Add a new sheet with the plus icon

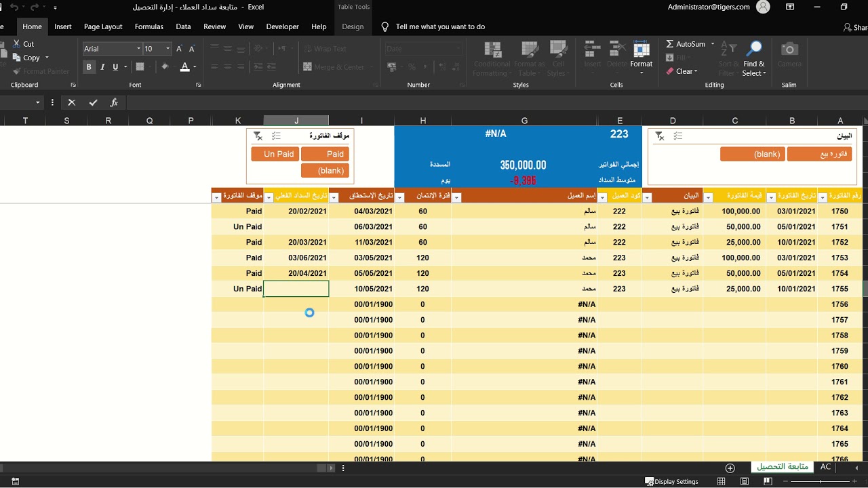(730, 468)
